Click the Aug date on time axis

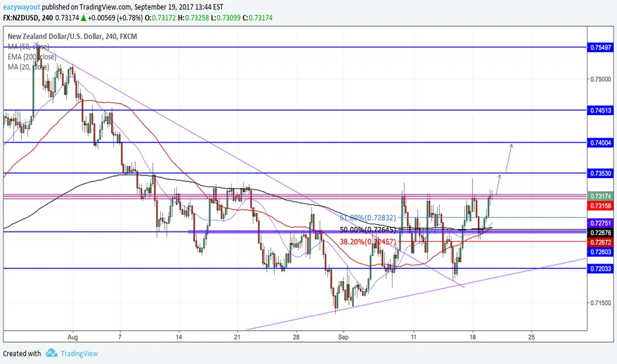click(73, 337)
